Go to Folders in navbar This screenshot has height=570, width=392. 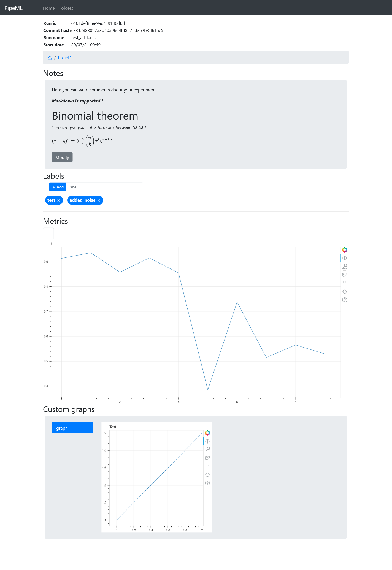66,8
